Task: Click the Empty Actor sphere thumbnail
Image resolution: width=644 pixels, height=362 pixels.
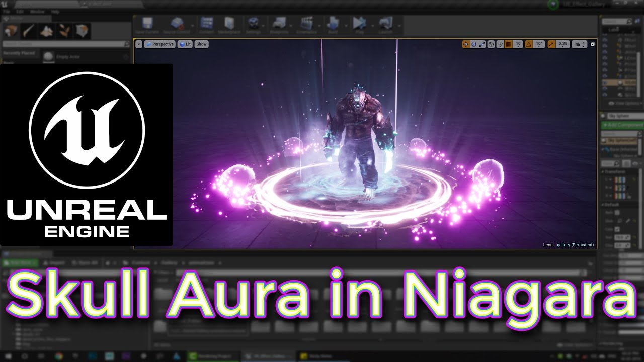Action: click(x=48, y=56)
